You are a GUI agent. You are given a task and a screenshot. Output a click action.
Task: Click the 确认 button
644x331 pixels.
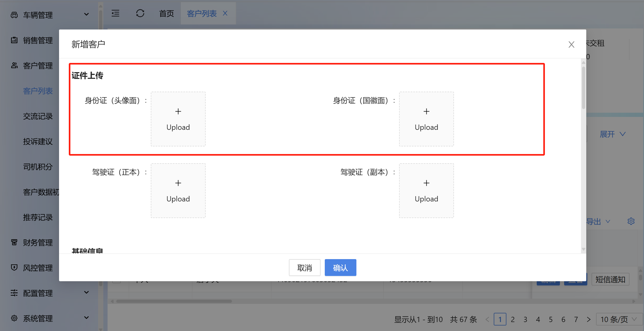[340, 268]
